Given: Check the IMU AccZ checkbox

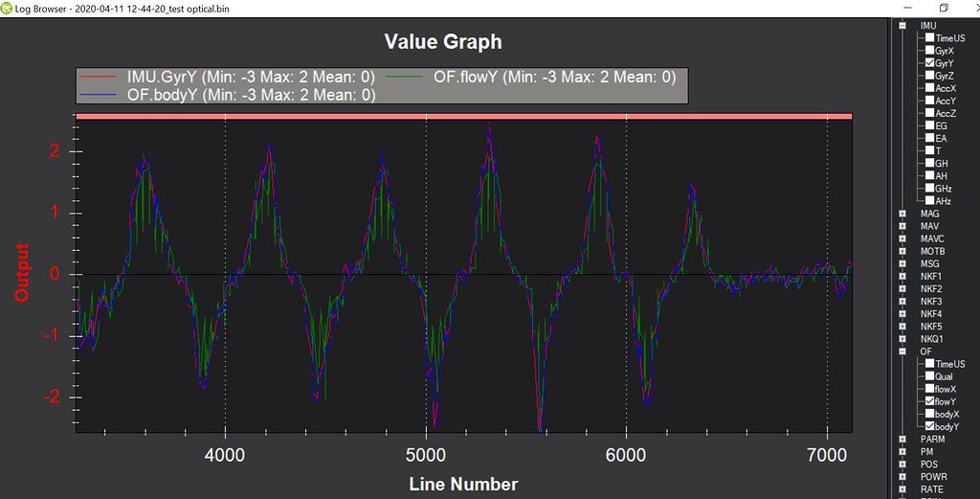Looking at the screenshot, I should 929,113.
